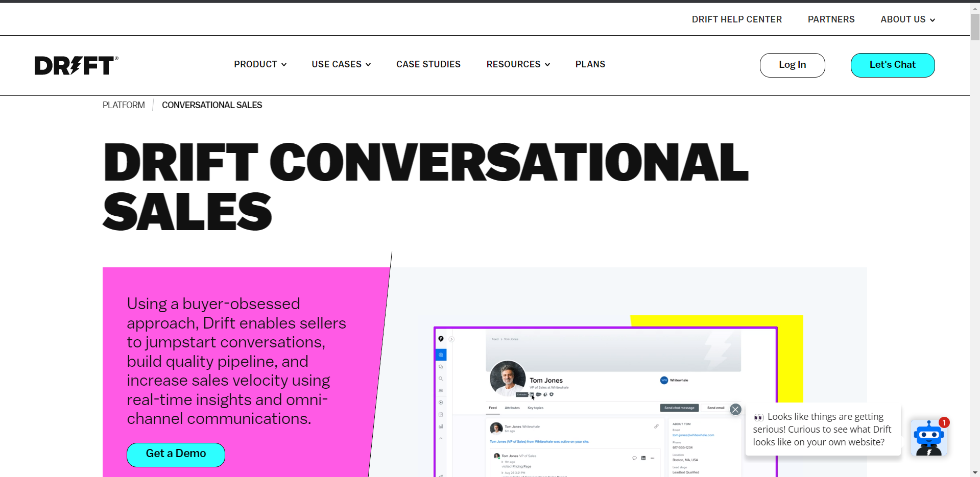The width and height of the screenshot is (980, 477).
Task: Click the notification badge on chatbot
Action: pyautogui.click(x=944, y=422)
